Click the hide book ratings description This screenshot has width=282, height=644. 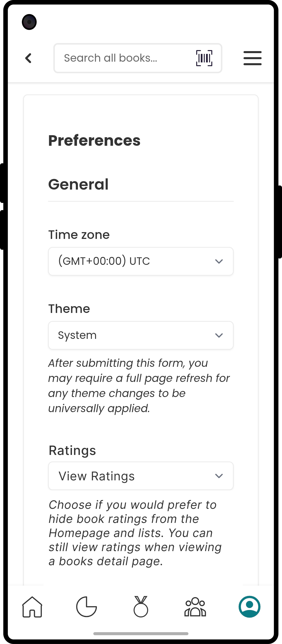(135, 533)
